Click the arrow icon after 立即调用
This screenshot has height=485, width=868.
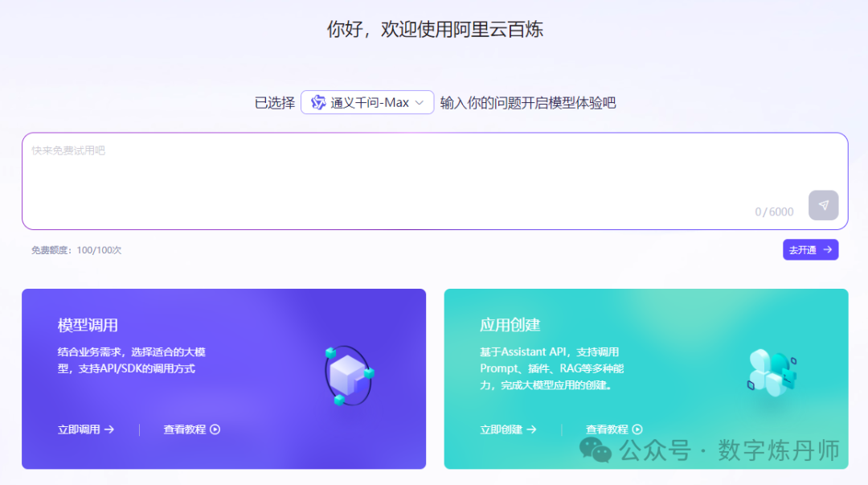coord(109,430)
